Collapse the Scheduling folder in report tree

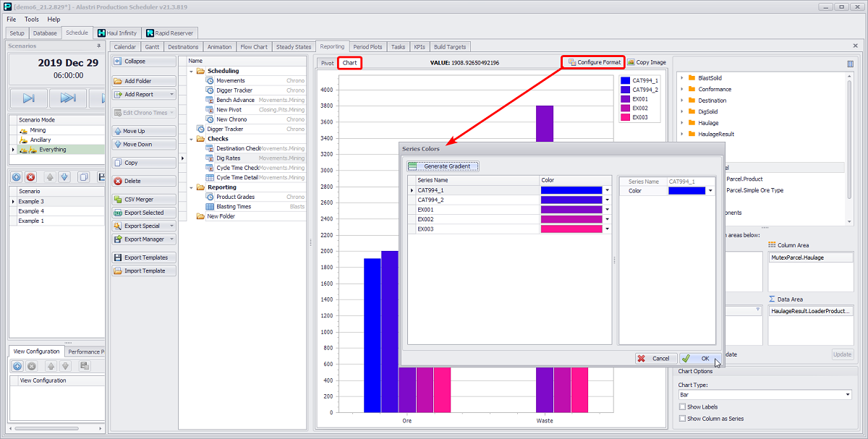pos(191,72)
